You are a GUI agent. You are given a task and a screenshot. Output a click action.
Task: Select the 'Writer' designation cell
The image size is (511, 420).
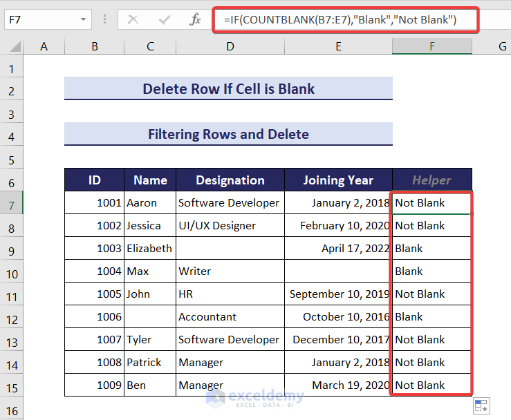point(230,271)
